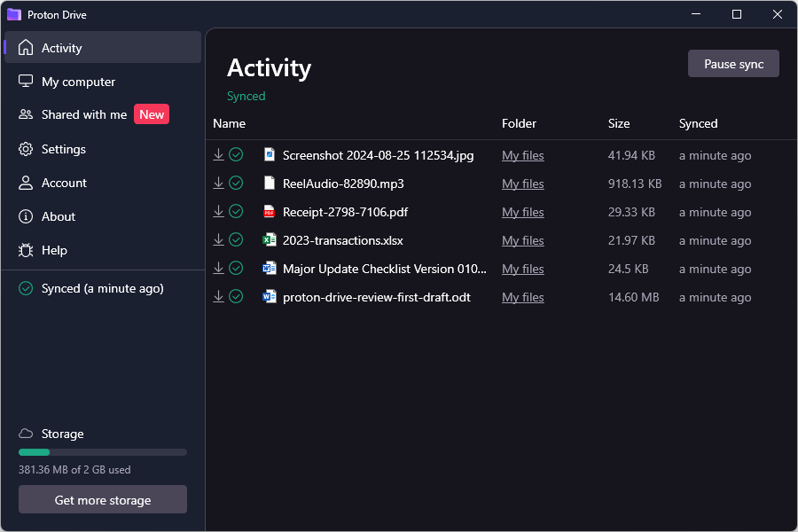Click synced check icon for Major Update Checklist row
This screenshot has width=798, height=532.
pos(236,269)
